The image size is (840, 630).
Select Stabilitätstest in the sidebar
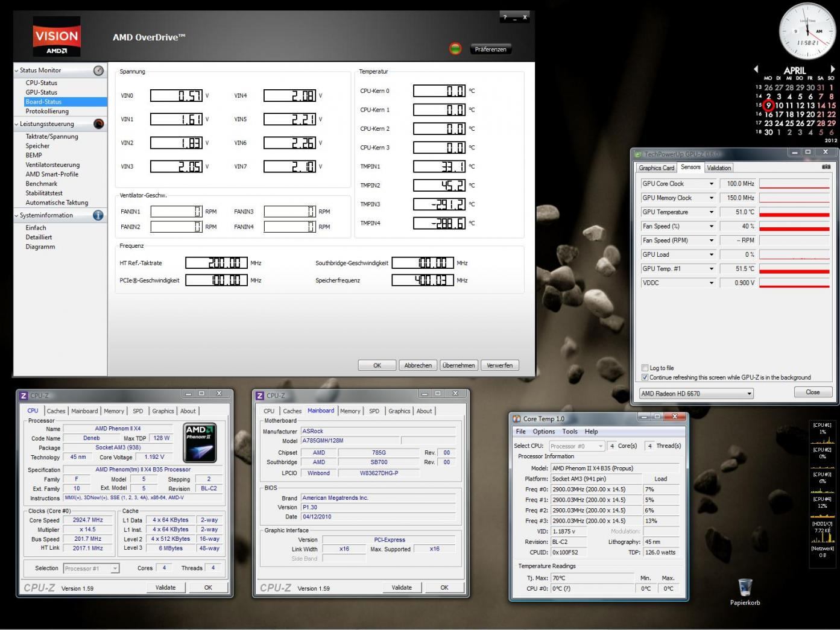click(x=44, y=193)
